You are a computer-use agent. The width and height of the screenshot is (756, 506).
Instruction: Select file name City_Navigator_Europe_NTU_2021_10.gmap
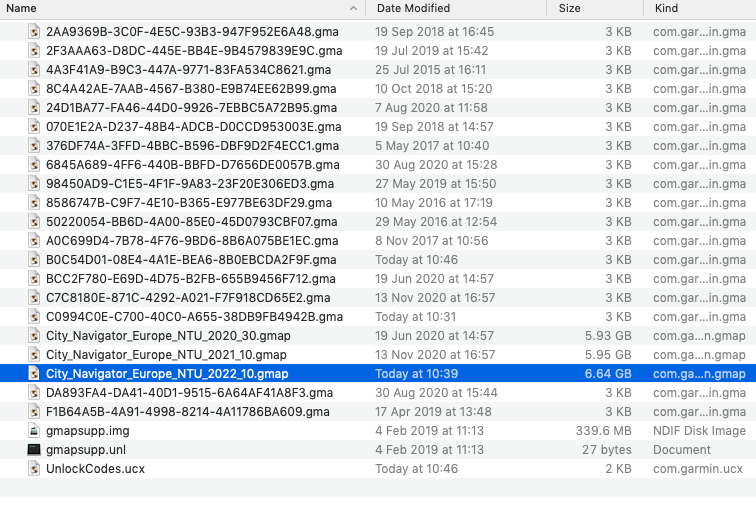(x=166, y=355)
